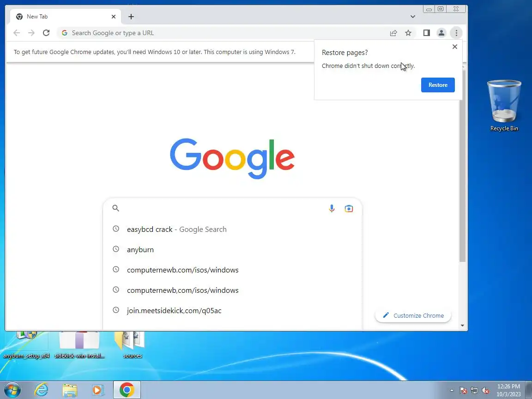This screenshot has height=399, width=532.
Task: Select the easybcd crack search suggestion
Action: [232, 230]
